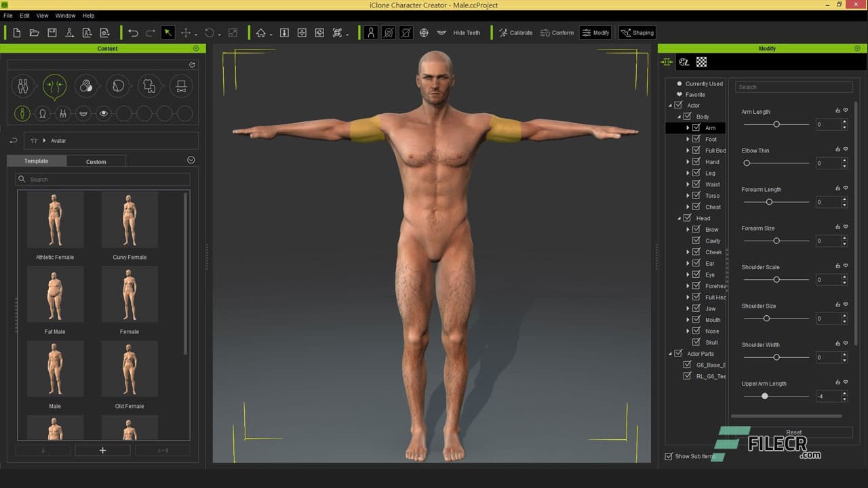The height and width of the screenshot is (488, 868).
Task: Select the Rotate tool in the toolbar
Action: point(210,32)
